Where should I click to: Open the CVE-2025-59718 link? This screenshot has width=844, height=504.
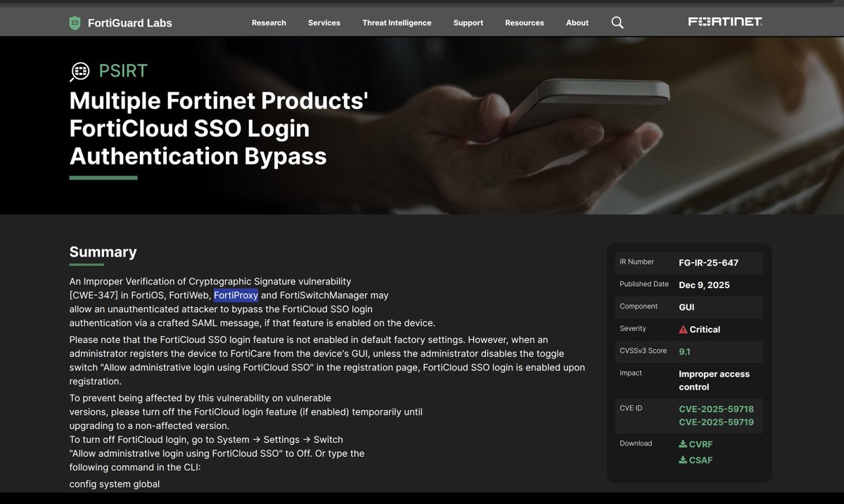(x=716, y=409)
